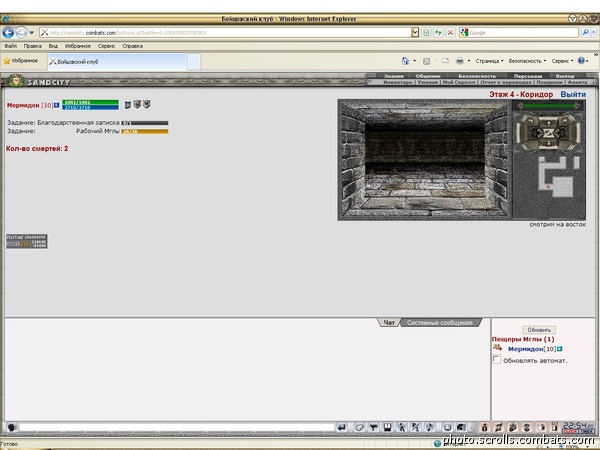Open the Безопасность command bar dropdown
The height and width of the screenshot is (450, 600).
pyautogui.click(x=527, y=61)
